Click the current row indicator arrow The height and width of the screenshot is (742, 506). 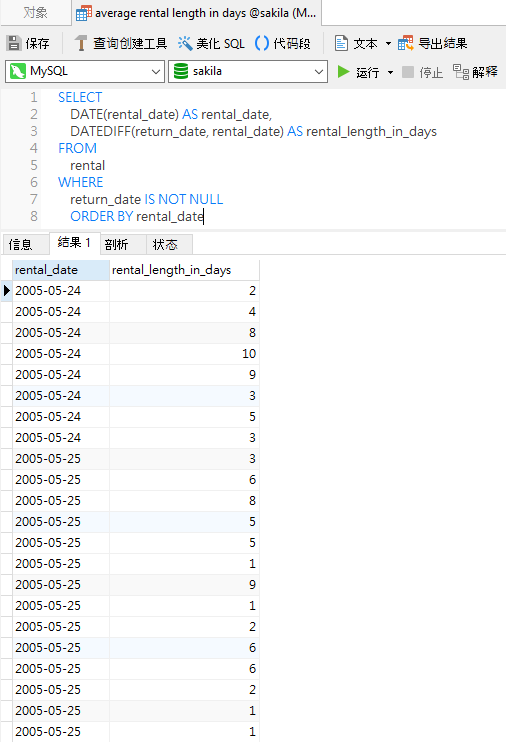tap(7, 290)
